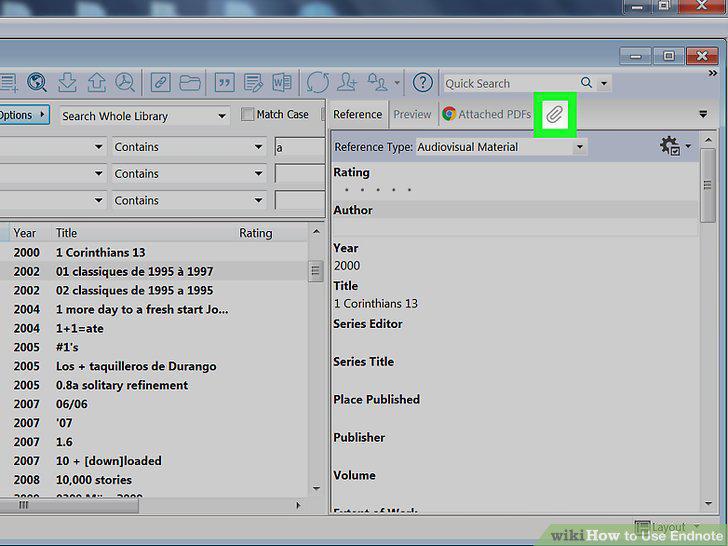This screenshot has width=728, height=546.
Task: Open the first row Contains dropdown
Action: point(189,147)
